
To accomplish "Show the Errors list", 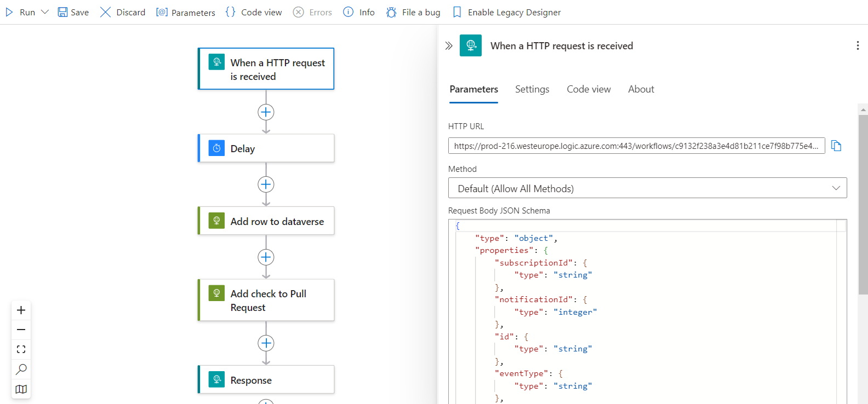I will click(313, 12).
